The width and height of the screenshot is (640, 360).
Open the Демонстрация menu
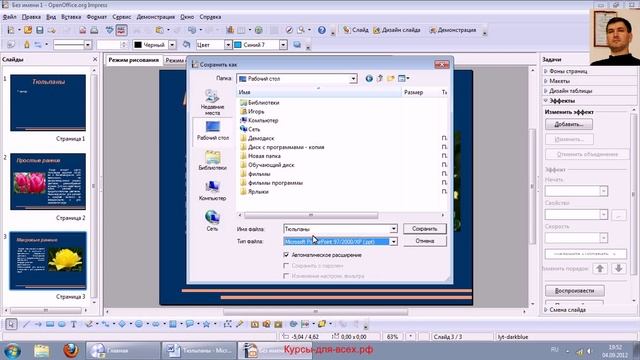[x=156, y=17]
